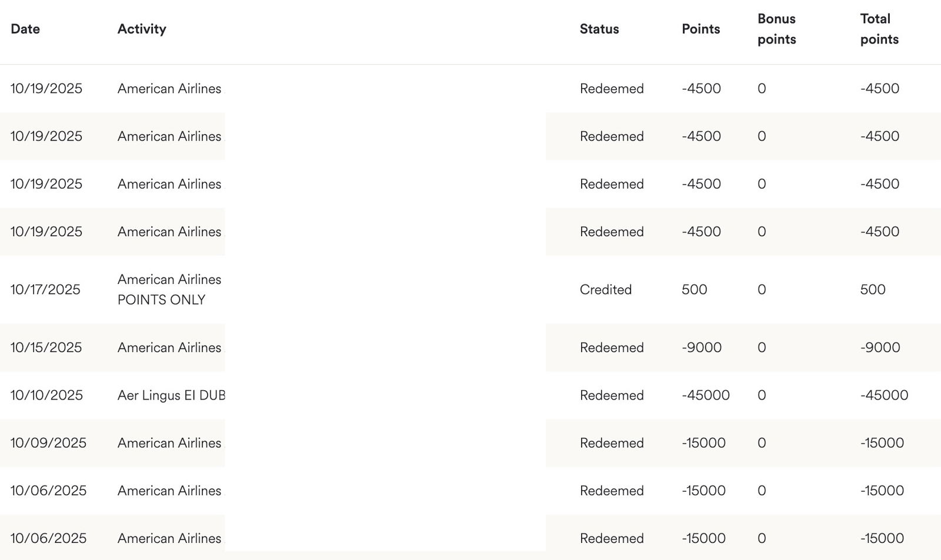Click the Total points column header

(879, 29)
